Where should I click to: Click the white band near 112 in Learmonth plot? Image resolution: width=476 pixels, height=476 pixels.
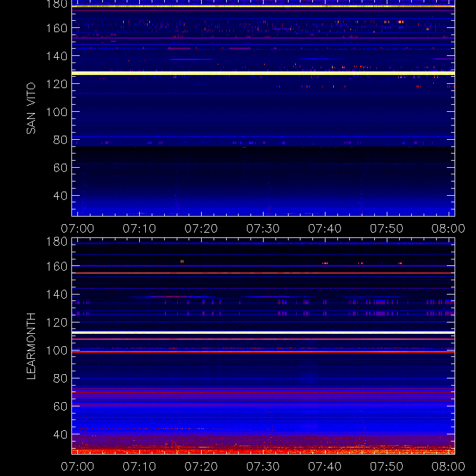click(263, 333)
